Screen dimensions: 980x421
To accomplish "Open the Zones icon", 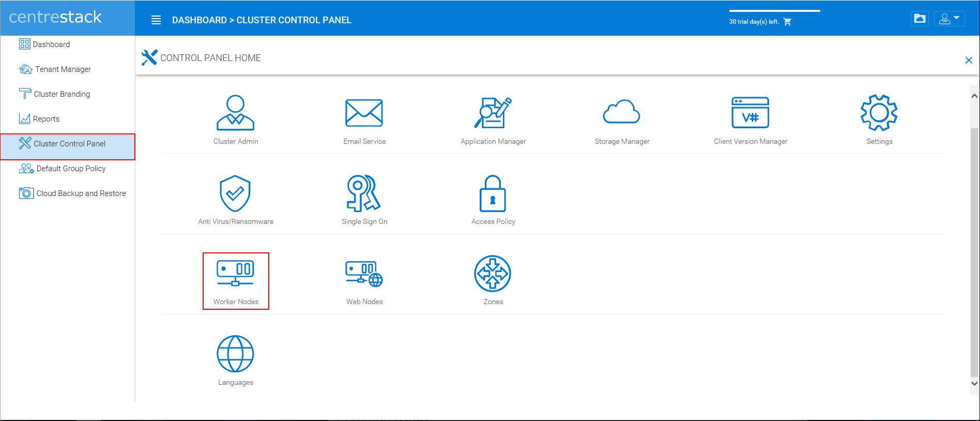I will click(493, 274).
